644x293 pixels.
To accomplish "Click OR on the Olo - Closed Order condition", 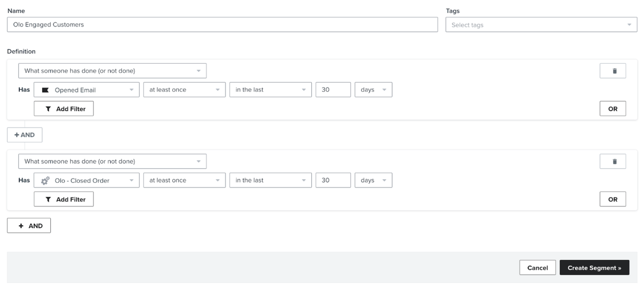I will tap(613, 199).
